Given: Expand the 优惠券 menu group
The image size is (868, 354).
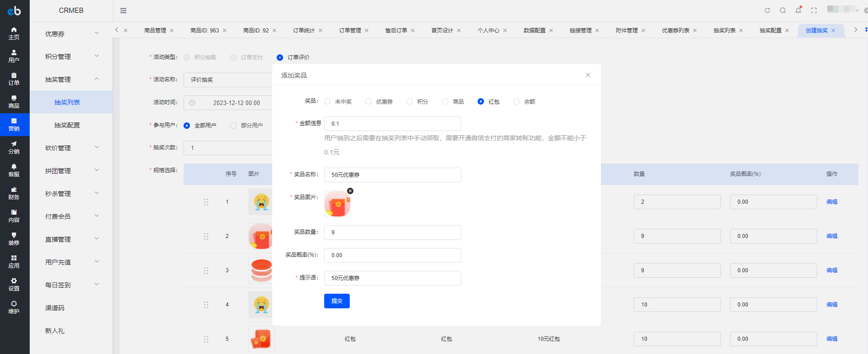Looking at the screenshot, I should pos(71,34).
